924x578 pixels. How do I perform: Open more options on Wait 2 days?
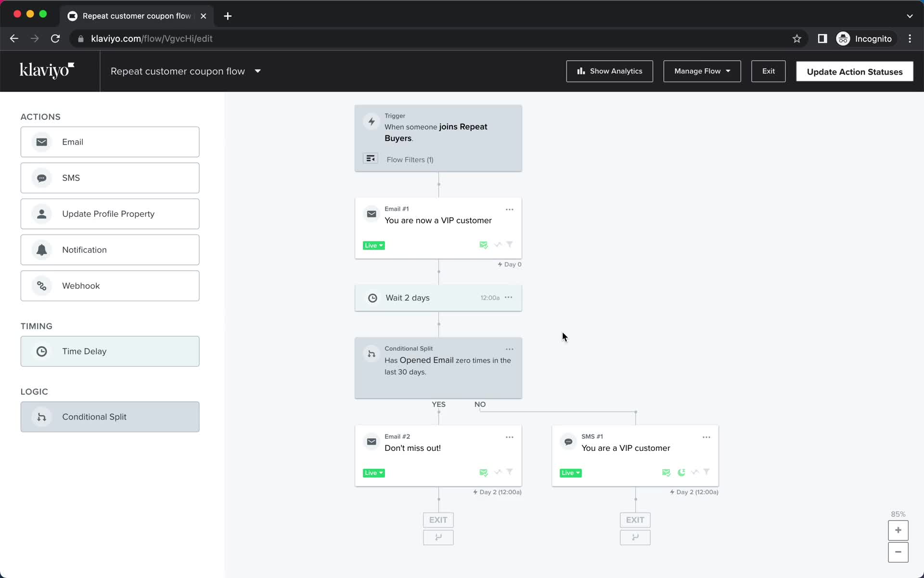coord(509,298)
